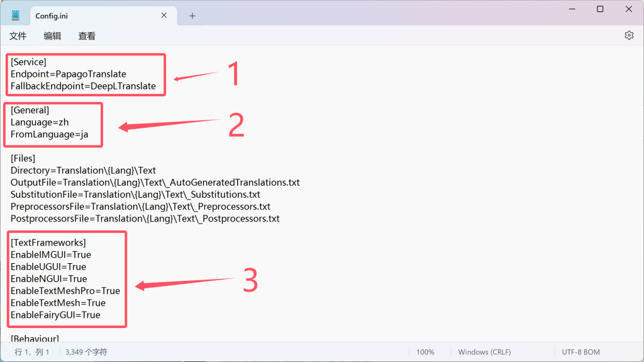
Task: Click the FallbackEndpoint=DeepLTranslate line
Action: pos(83,86)
